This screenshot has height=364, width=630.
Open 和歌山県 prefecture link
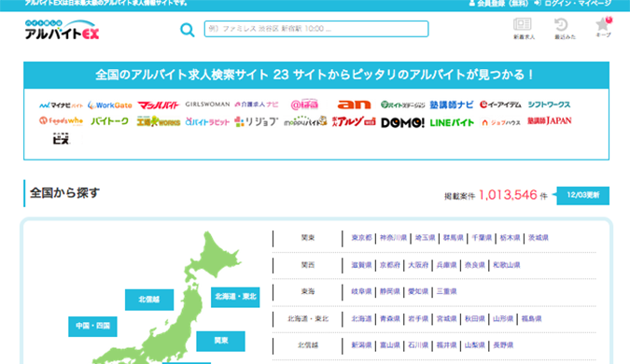coord(506,265)
